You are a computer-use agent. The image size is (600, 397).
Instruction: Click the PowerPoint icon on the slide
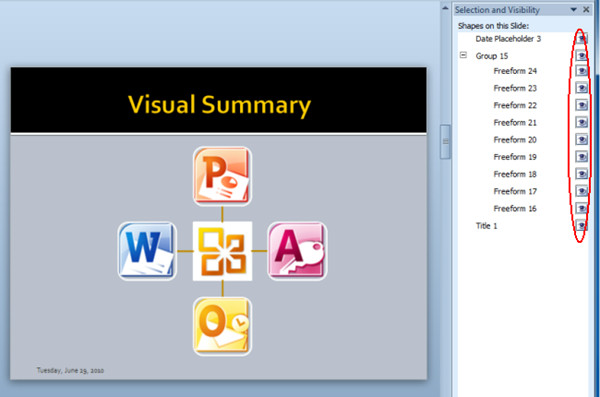point(222,176)
